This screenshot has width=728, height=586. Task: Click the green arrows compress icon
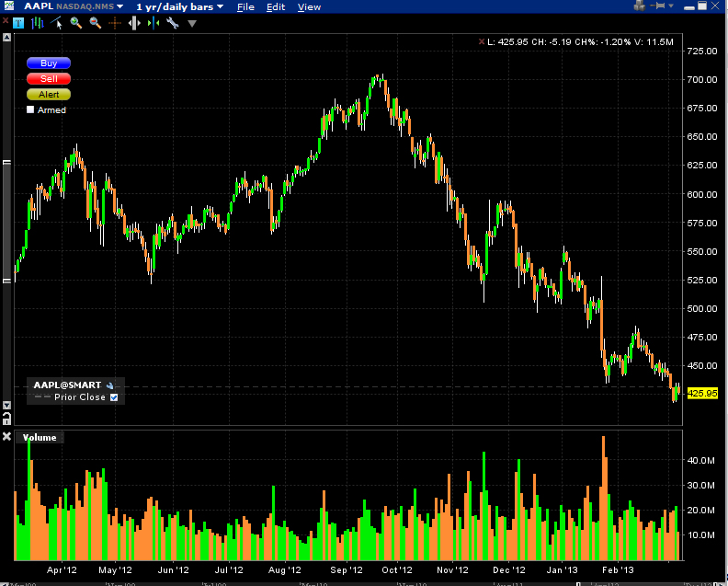pyautogui.click(x=154, y=23)
